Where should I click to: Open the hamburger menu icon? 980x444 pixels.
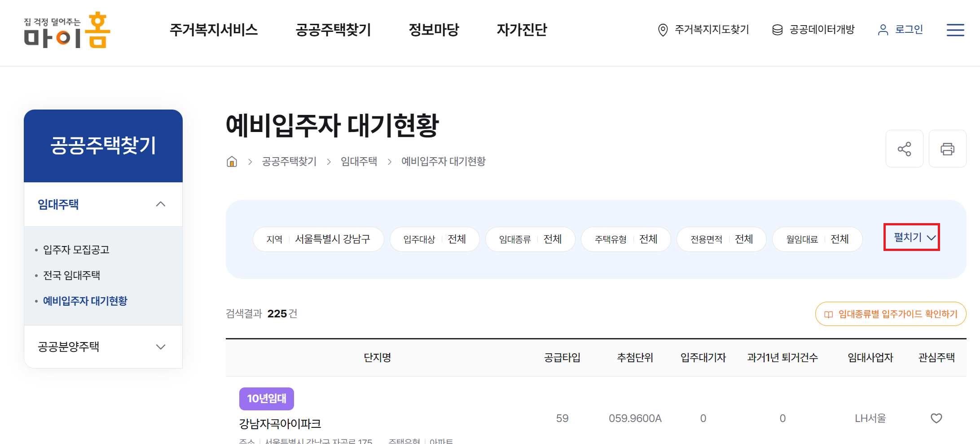955,30
